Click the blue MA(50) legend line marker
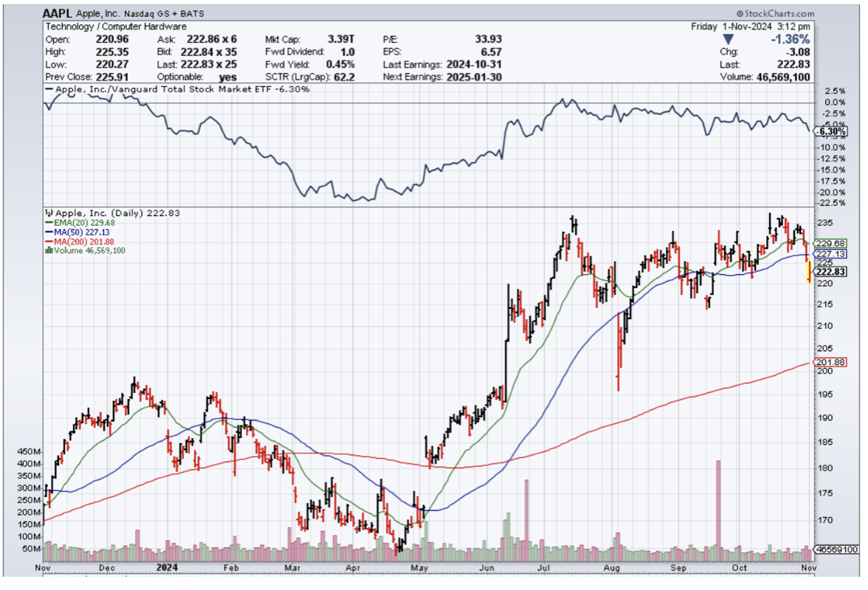The image size is (868, 590). pyautogui.click(x=48, y=232)
